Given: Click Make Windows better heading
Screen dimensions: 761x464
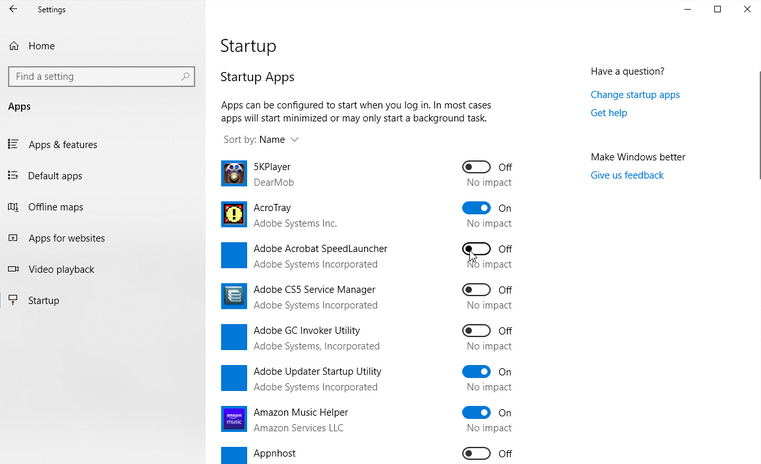Looking at the screenshot, I should tap(638, 157).
